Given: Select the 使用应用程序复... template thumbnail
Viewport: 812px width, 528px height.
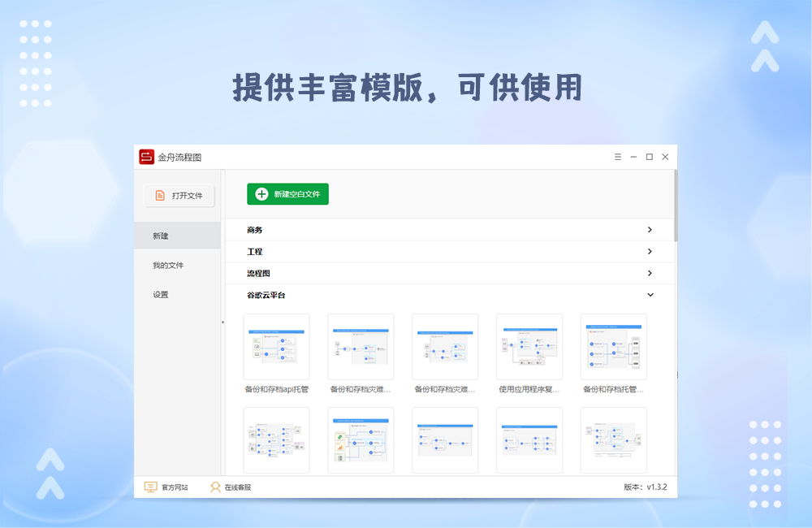Looking at the screenshot, I should pyautogui.click(x=529, y=347).
